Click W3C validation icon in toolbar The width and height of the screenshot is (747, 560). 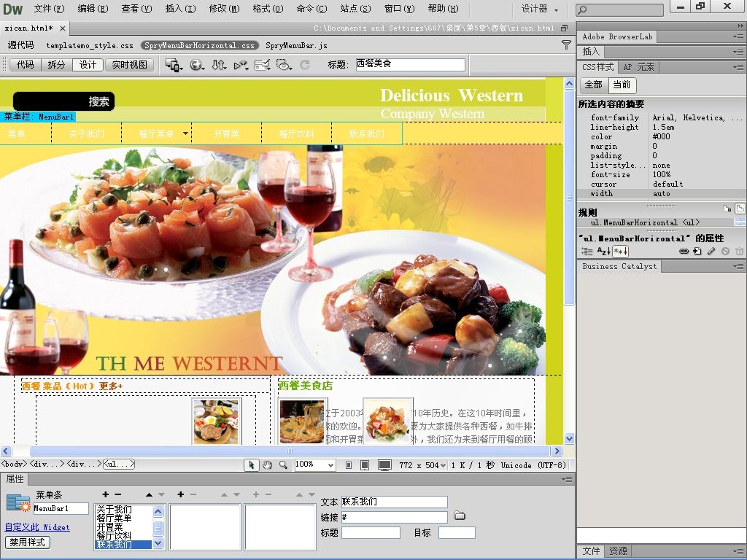[x=241, y=65]
